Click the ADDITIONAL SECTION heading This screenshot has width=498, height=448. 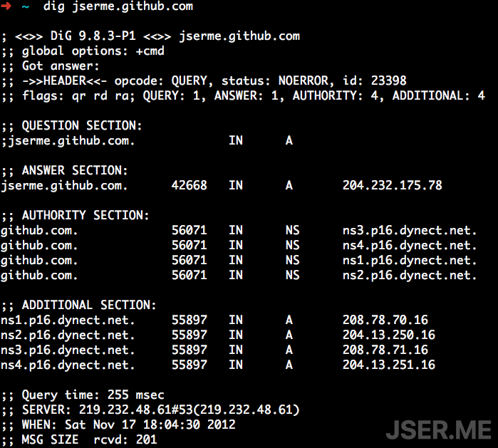(x=89, y=305)
